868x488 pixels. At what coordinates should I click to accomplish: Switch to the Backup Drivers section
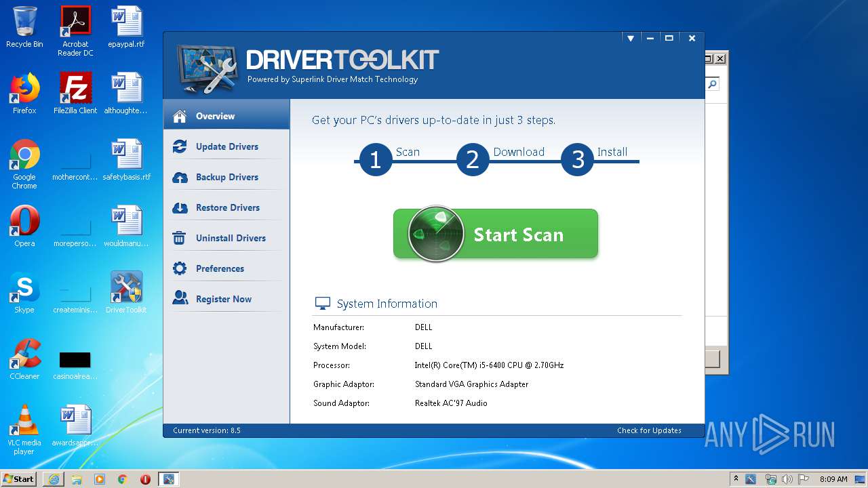point(226,177)
